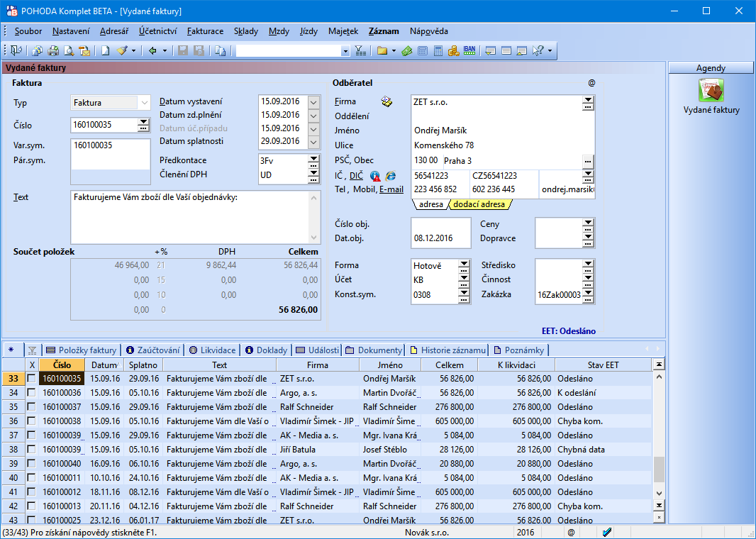Viewport: 756px width, 539px height.
Task: Click the PSČ Obec ellipsis button
Action: coord(588,161)
